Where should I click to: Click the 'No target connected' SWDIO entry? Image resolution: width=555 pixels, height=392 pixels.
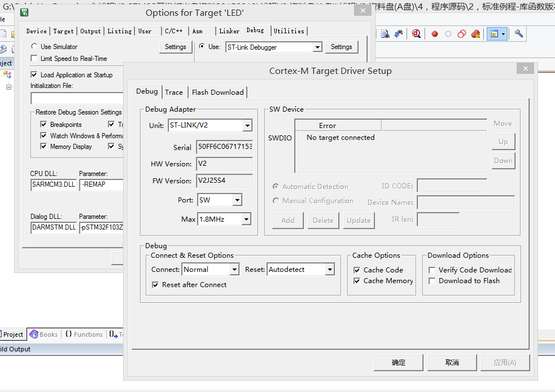340,138
